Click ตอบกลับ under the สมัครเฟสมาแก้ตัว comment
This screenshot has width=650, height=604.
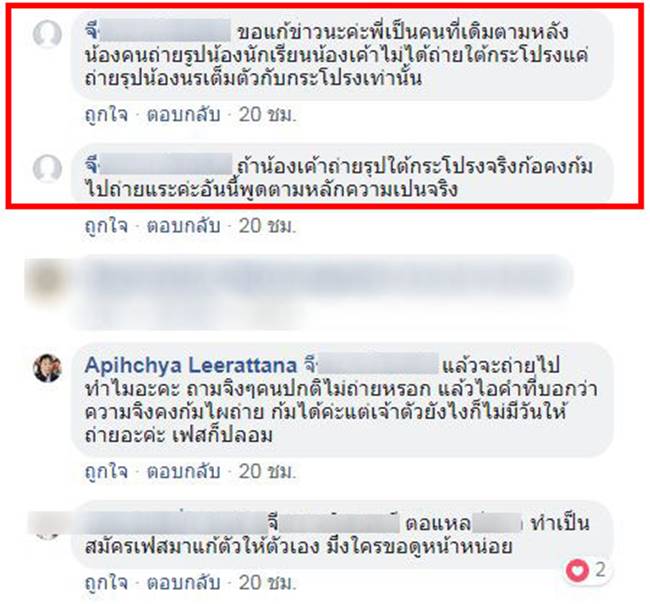[x=183, y=583]
